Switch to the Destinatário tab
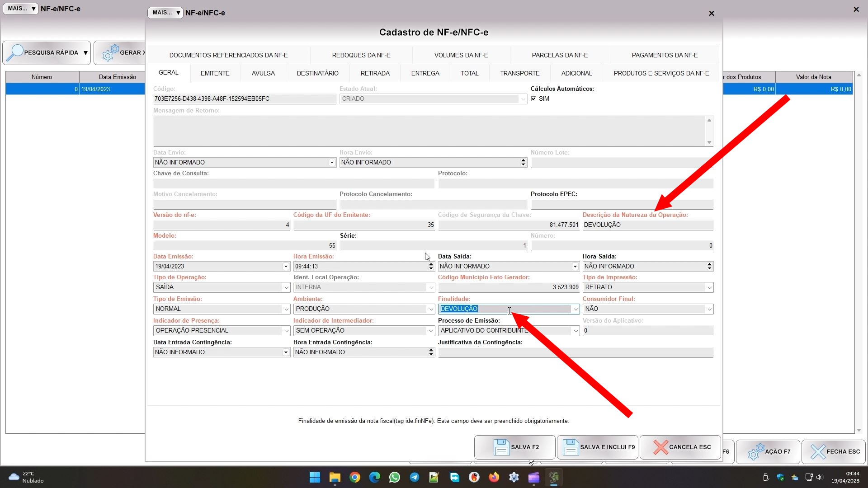The width and height of the screenshot is (868, 488). (317, 73)
